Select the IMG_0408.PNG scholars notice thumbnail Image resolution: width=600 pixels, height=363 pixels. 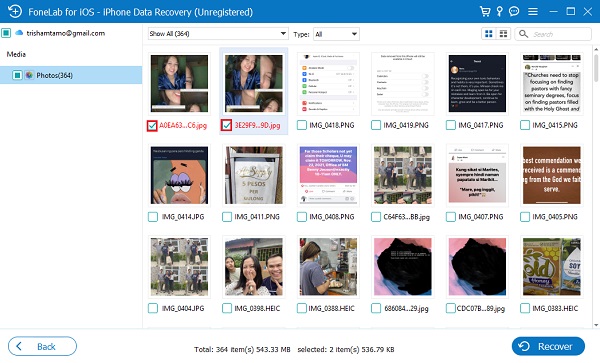[328, 175]
